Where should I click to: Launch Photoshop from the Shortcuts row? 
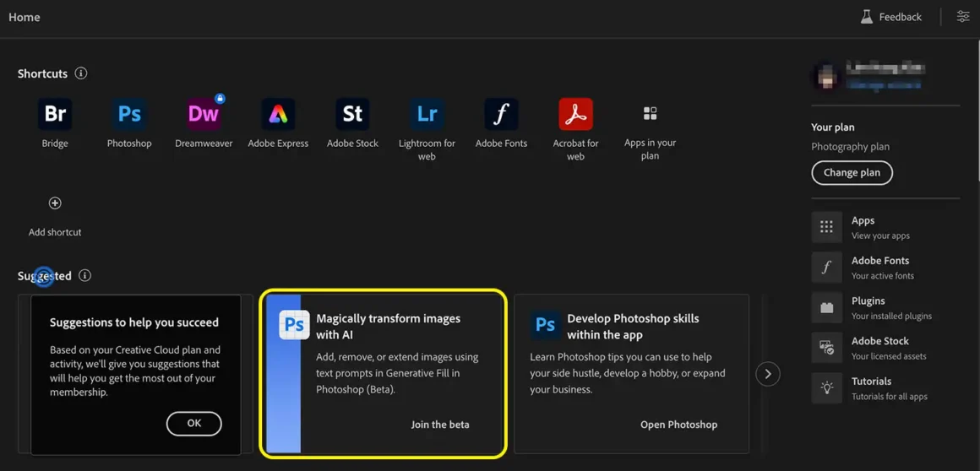(129, 114)
